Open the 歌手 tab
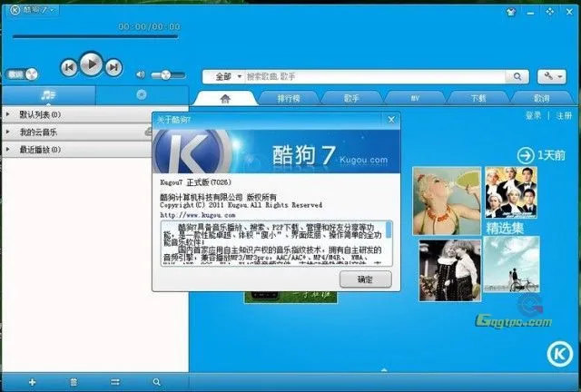 [x=351, y=98]
